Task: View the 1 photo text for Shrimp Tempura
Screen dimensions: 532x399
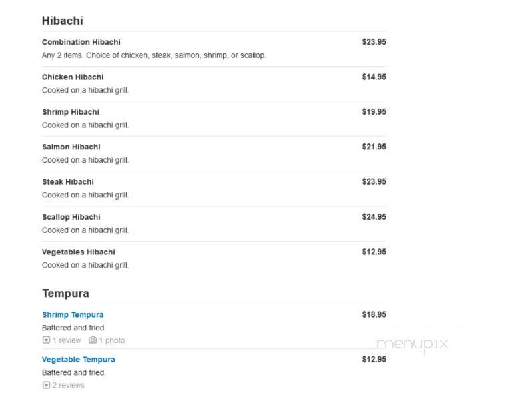Action: (x=112, y=340)
